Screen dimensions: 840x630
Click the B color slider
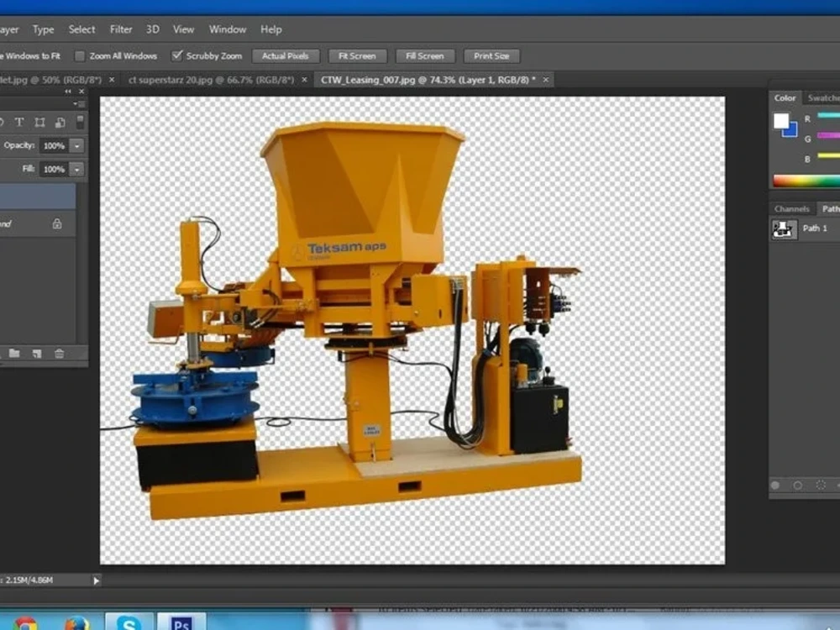(x=828, y=156)
